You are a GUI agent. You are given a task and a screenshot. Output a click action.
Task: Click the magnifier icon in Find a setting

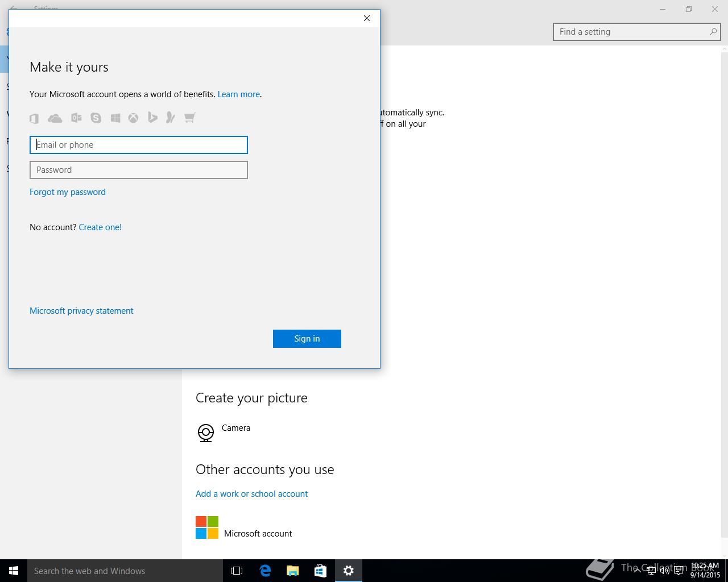pos(713,32)
